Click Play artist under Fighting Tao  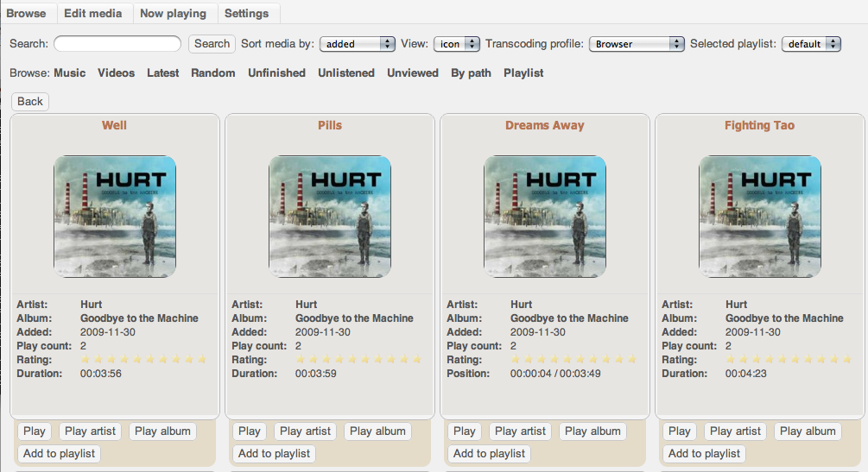[735, 431]
